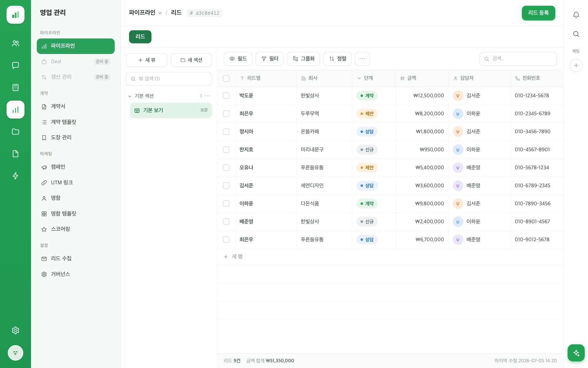Open the 필터 filter menu
This screenshot has height=368, width=588.
pos(269,59)
